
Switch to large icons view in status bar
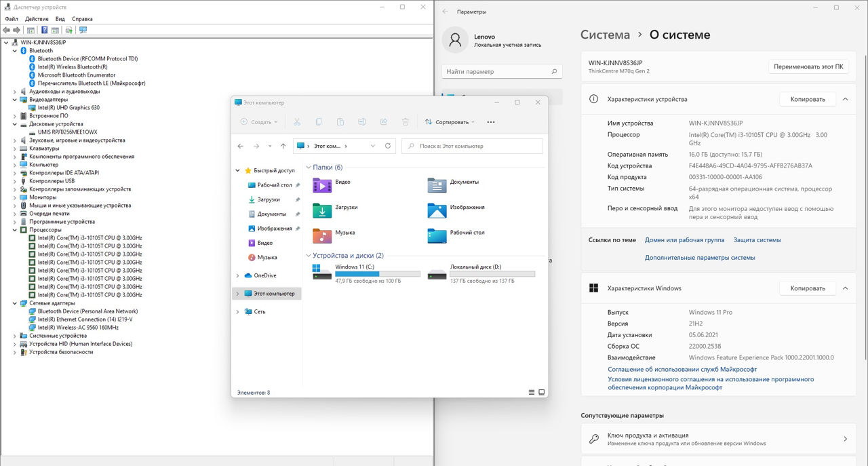(541, 393)
